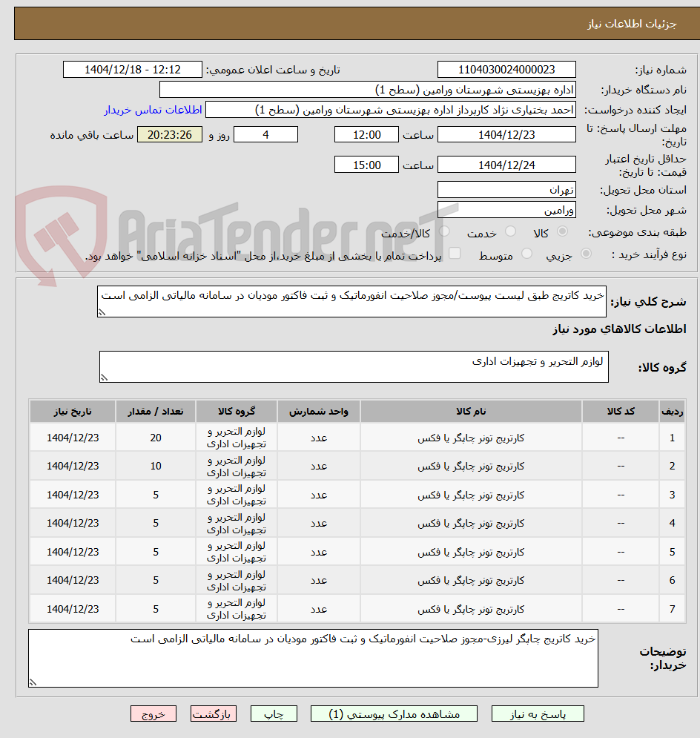Click the deadline time 12:00 field
This screenshot has width=700, height=738.
click(x=366, y=134)
